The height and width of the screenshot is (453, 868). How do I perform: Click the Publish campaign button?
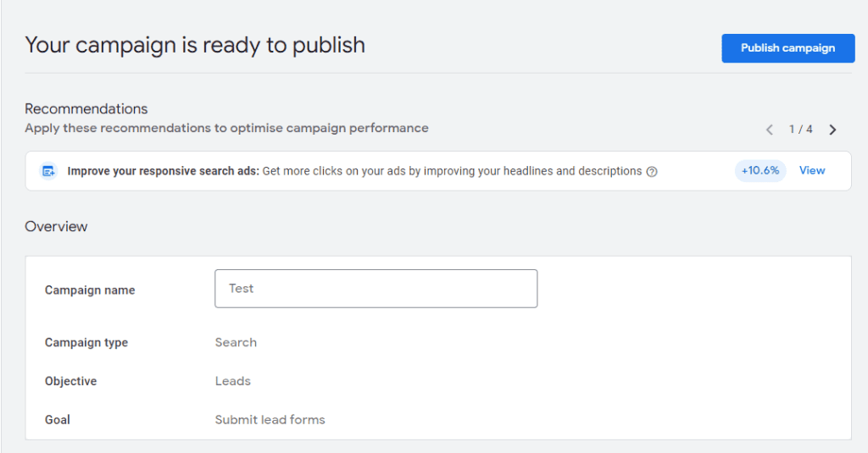(x=787, y=48)
